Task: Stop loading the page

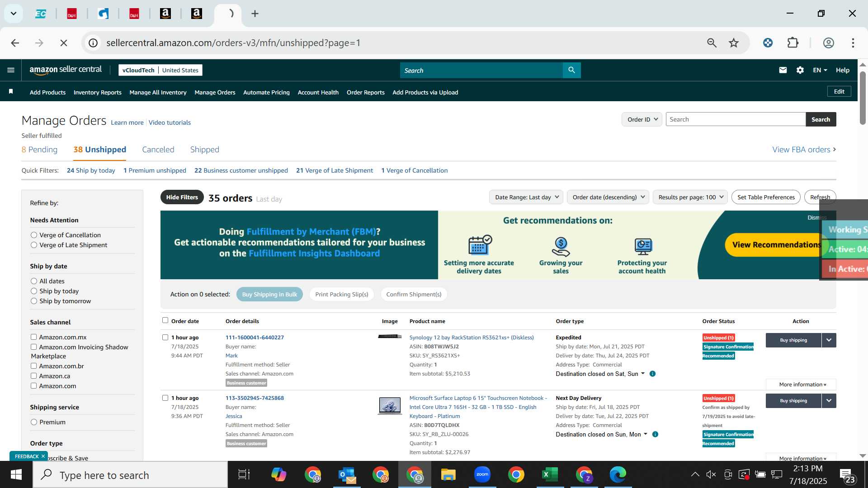Action: coord(64,43)
